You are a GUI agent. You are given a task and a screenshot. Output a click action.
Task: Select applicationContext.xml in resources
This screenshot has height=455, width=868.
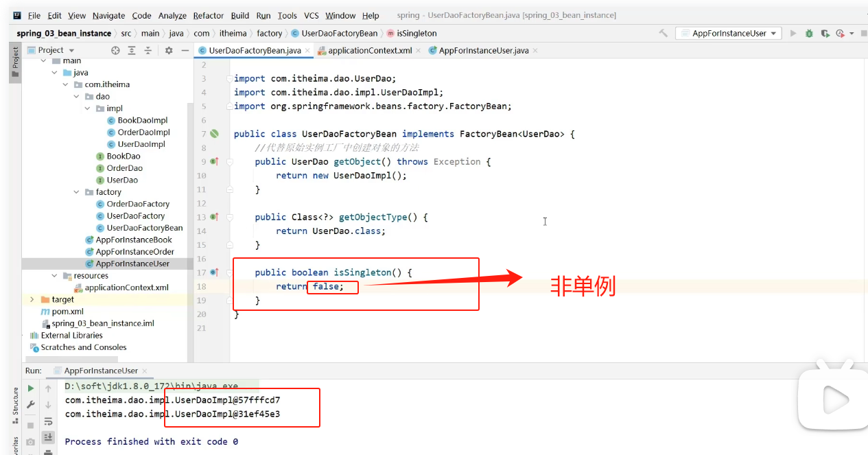point(126,288)
